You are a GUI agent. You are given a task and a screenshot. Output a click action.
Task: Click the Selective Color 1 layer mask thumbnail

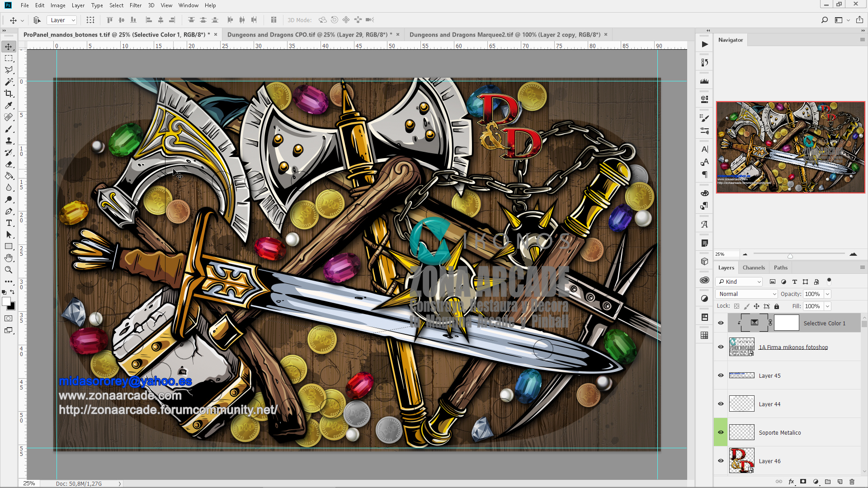click(x=787, y=323)
